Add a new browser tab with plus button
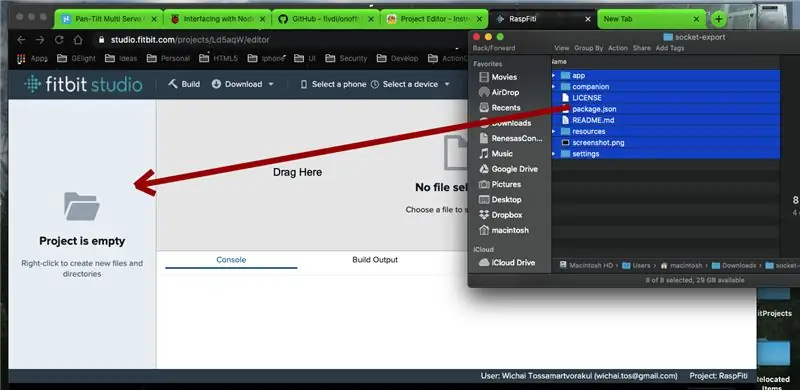The width and height of the screenshot is (800, 390). (x=718, y=19)
